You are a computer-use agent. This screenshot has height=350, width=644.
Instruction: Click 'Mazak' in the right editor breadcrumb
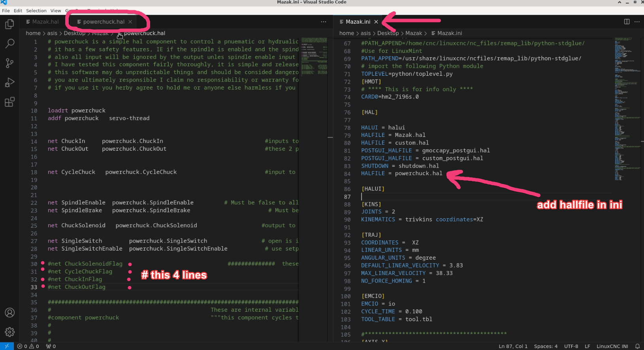tap(414, 33)
